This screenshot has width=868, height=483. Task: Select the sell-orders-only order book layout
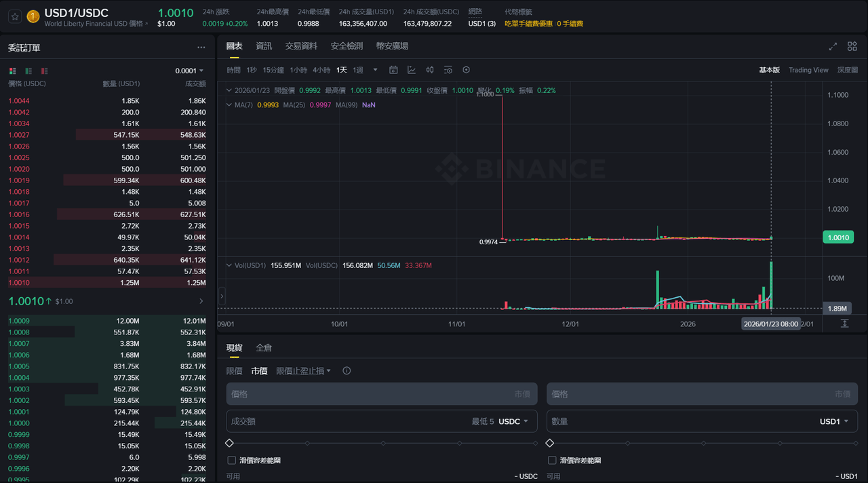pyautogui.click(x=43, y=71)
